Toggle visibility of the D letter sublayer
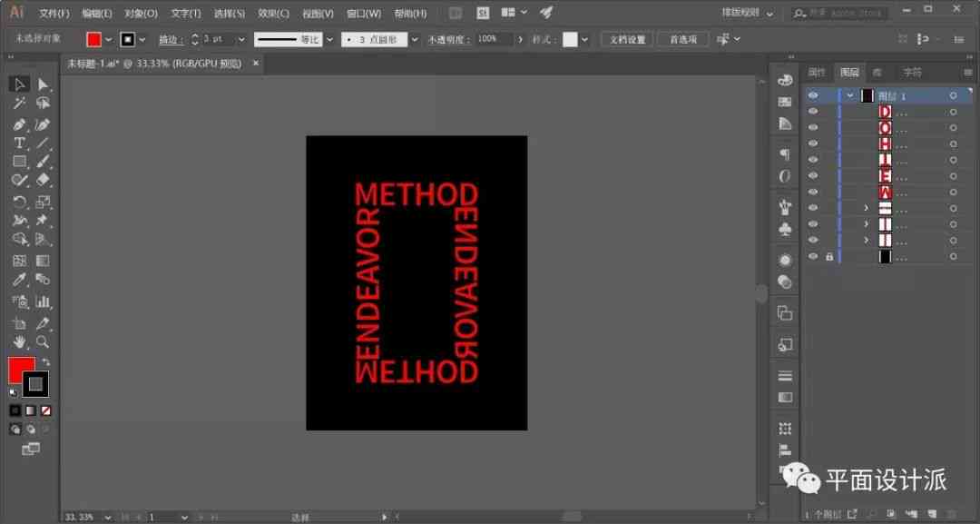The height and width of the screenshot is (524, 980). pyautogui.click(x=812, y=112)
